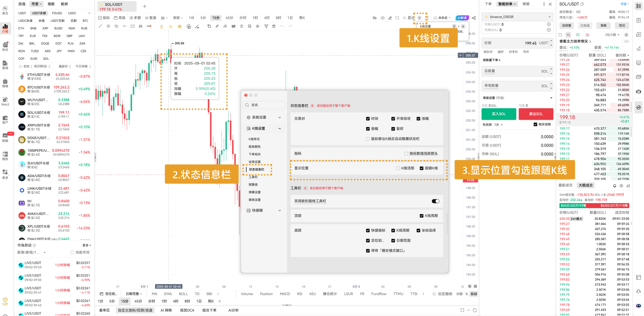This screenshot has width=644, height=316.
Task: Click the AI解读 button
Action: click(462, 18)
